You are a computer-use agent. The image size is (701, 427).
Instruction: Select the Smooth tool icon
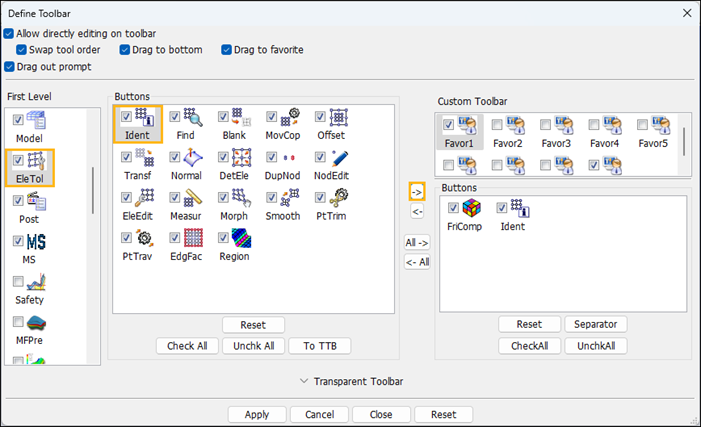tap(289, 199)
